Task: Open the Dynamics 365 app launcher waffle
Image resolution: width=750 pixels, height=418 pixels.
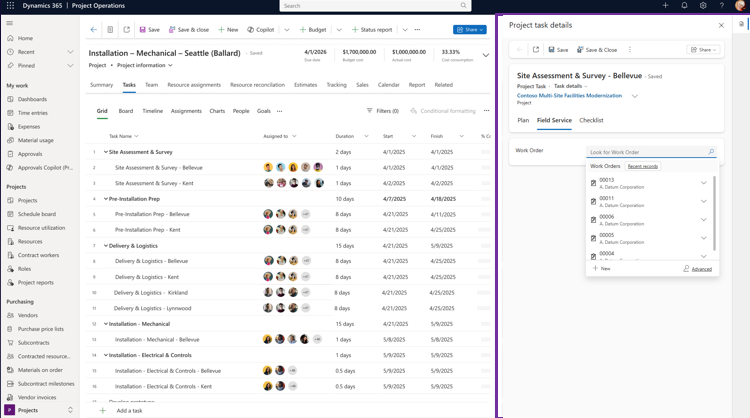Action: tap(10, 6)
